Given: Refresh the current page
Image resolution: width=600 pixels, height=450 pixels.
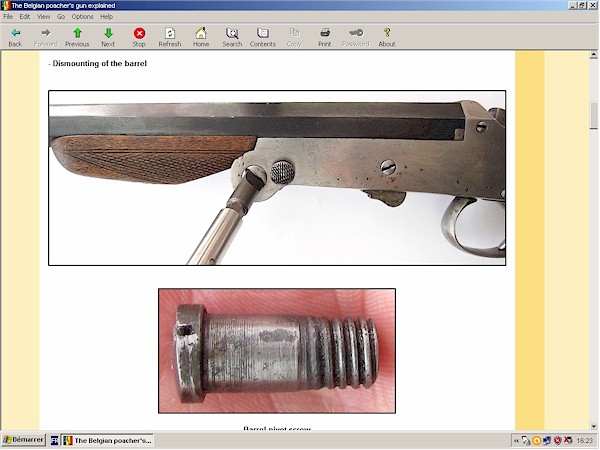Looking at the screenshot, I should click(170, 37).
